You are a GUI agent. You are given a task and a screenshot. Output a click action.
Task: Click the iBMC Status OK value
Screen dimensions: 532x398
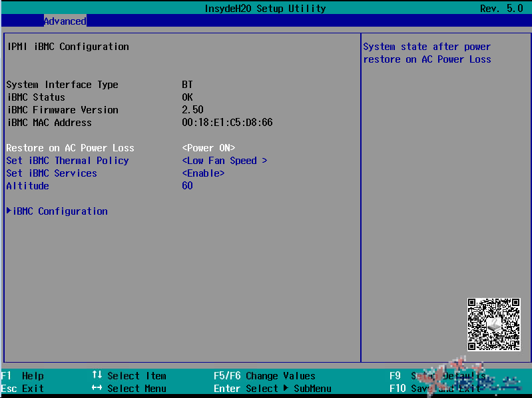click(x=187, y=97)
